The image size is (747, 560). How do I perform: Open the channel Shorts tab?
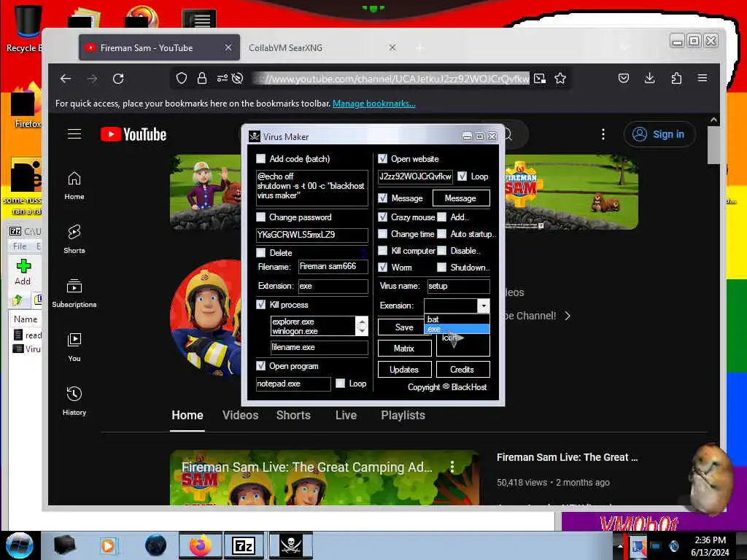pyautogui.click(x=293, y=415)
